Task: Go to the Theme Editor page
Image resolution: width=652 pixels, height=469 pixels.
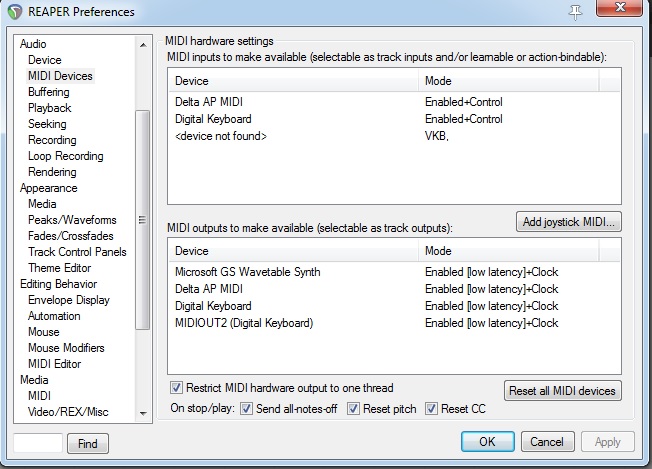Action: click(x=59, y=268)
